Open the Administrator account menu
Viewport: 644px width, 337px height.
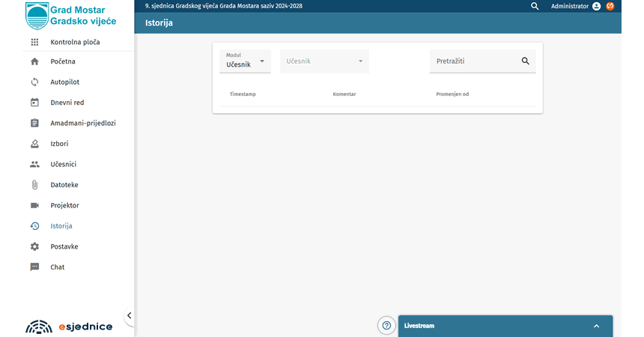pyautogui.click(x=575, y=6)
